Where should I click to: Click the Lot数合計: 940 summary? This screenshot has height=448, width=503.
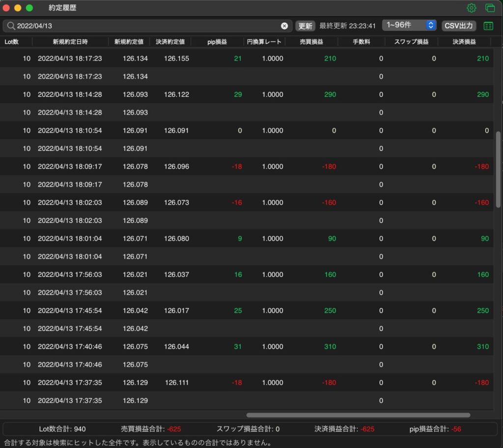click(x=62, y=429)
